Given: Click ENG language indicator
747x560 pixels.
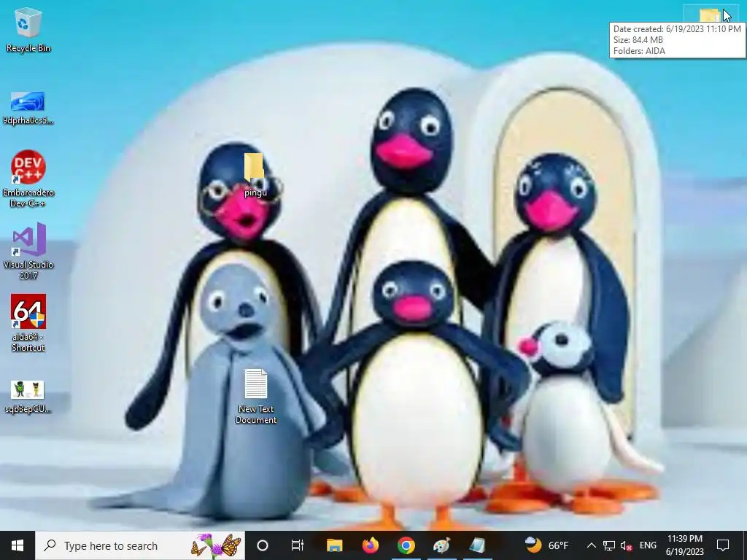Looking at the screenshot, I should [648, 545].
